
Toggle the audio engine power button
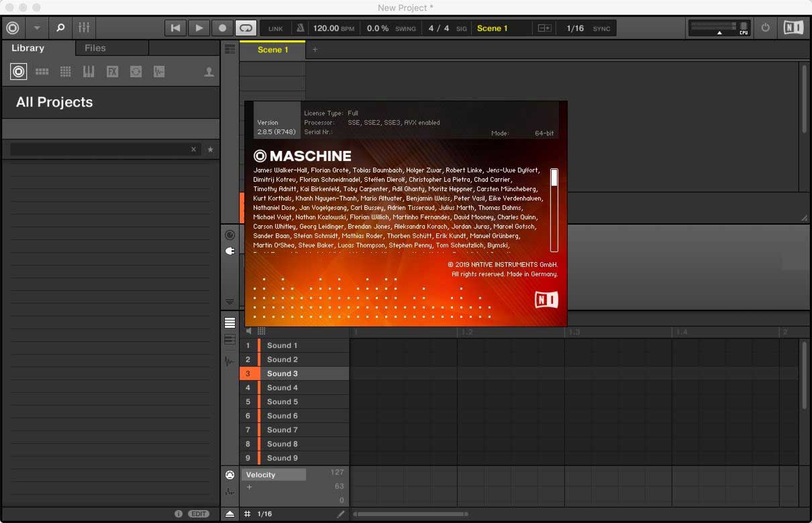766,28
